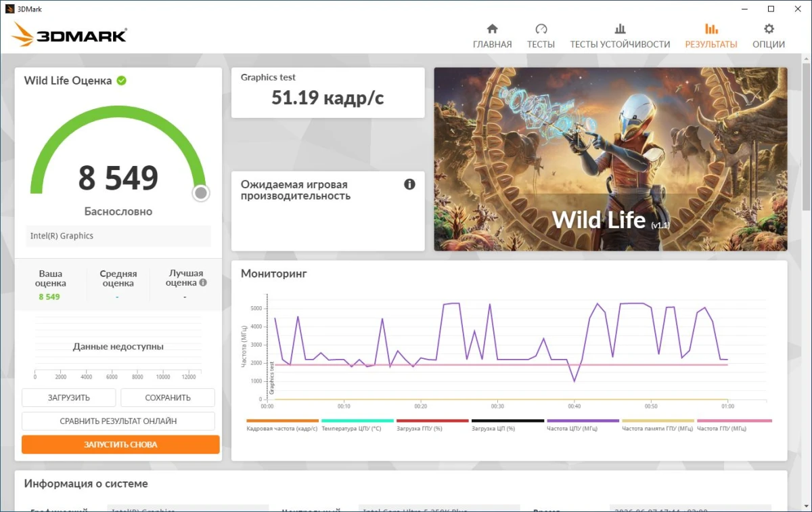This screenshot has height=512, width=812.
Task: Click the ЗАГРУЗИТЬ button
Action: point(69,398)
